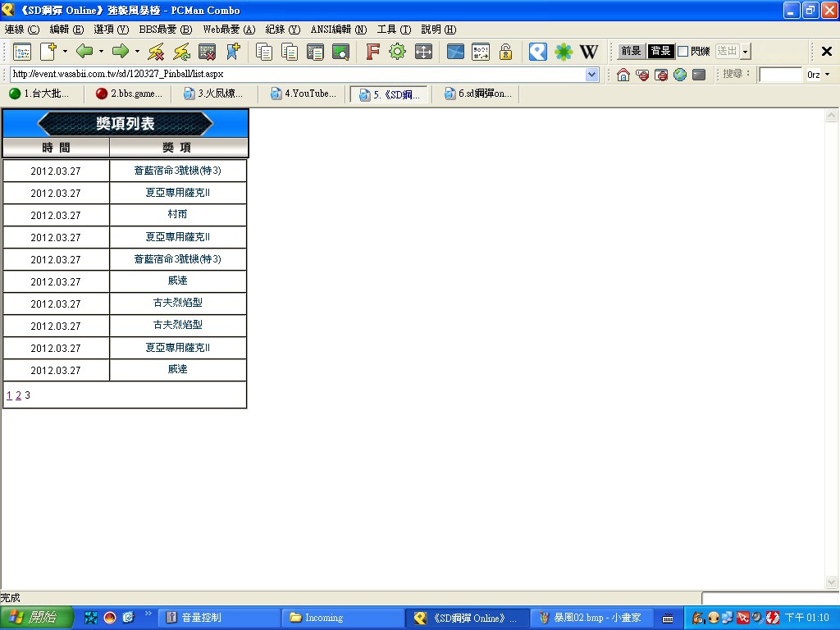Click the 搜尋 search input field

click(x=780, y=75)
